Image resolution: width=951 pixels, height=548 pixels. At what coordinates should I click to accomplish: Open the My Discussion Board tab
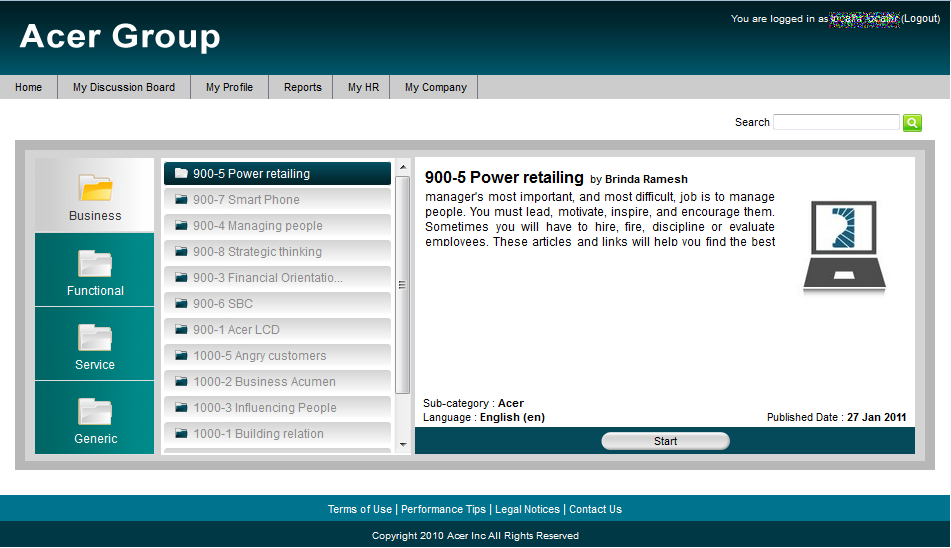[x=124, y=88]
